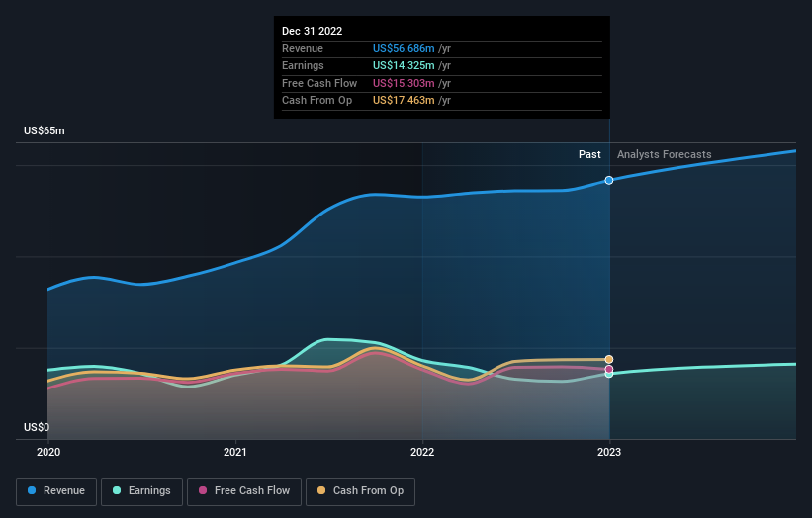Click the 2023 x-axis label
Screen dimensions: 812x518
tap(609, 452)
